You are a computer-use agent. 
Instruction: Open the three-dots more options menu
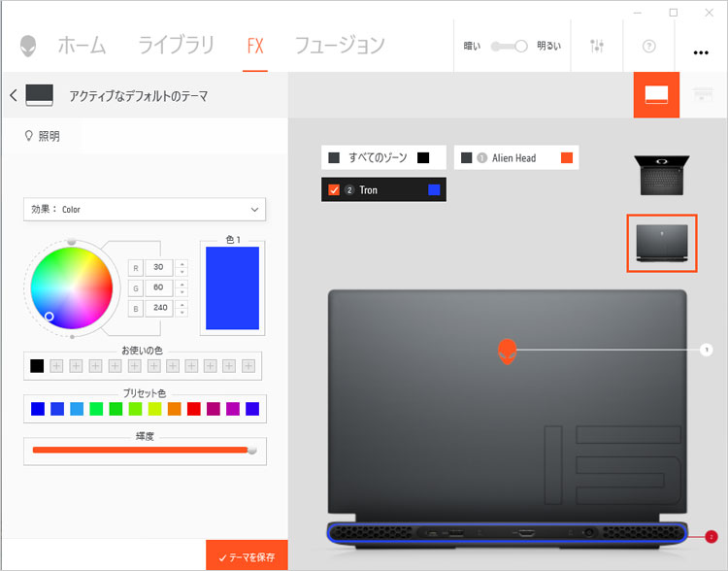[701, 53]
